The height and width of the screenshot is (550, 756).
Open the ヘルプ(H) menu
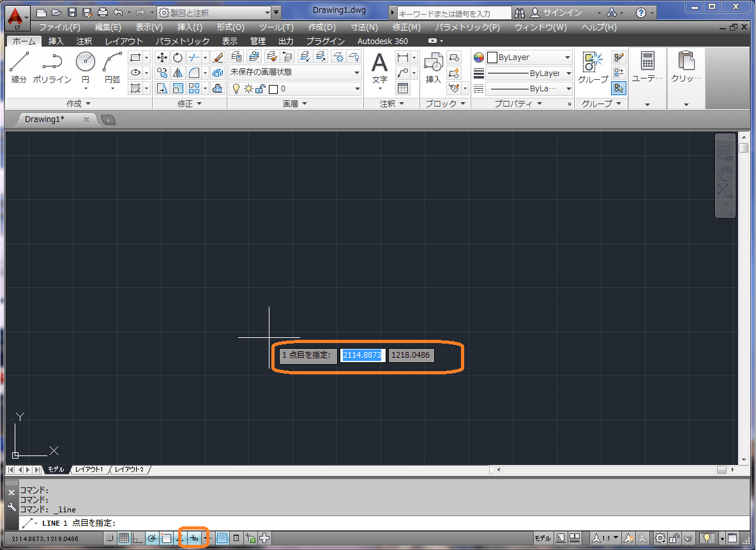click(599, 27)
